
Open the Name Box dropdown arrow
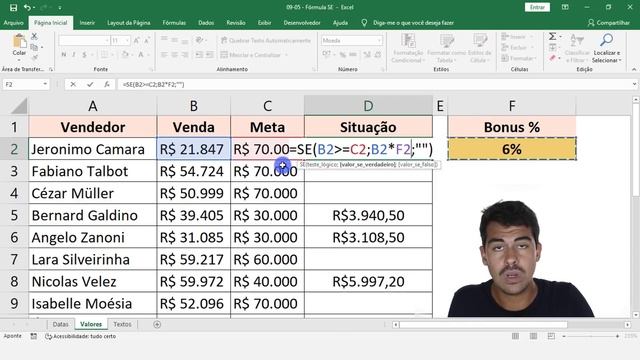[x=45, y=84]
